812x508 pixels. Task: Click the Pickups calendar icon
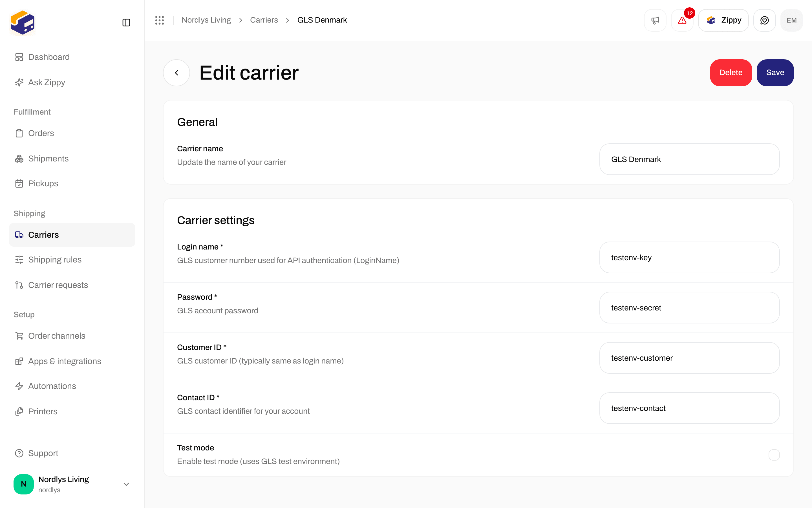(x=19, y=183)
